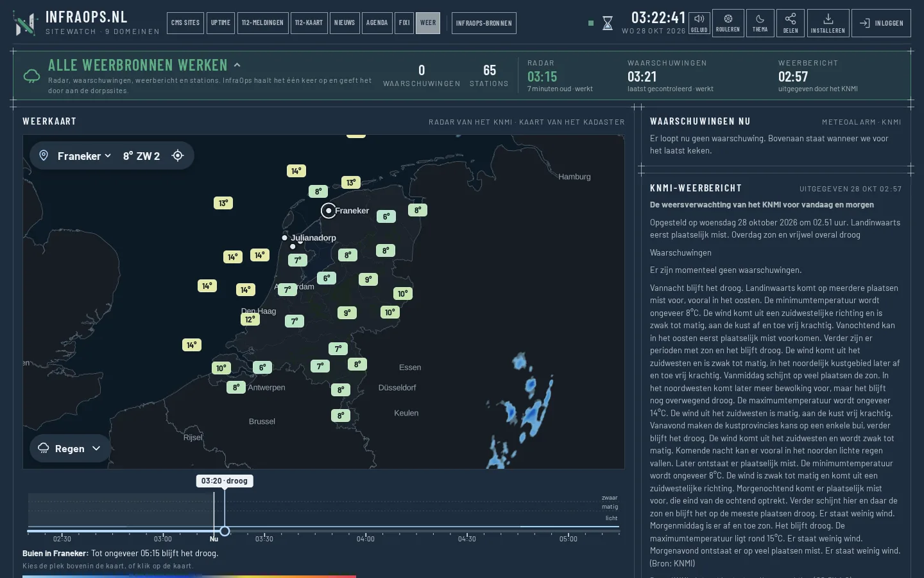Click the Hamburg city label on map
The image size is (924, 578).
coord(574,177)
